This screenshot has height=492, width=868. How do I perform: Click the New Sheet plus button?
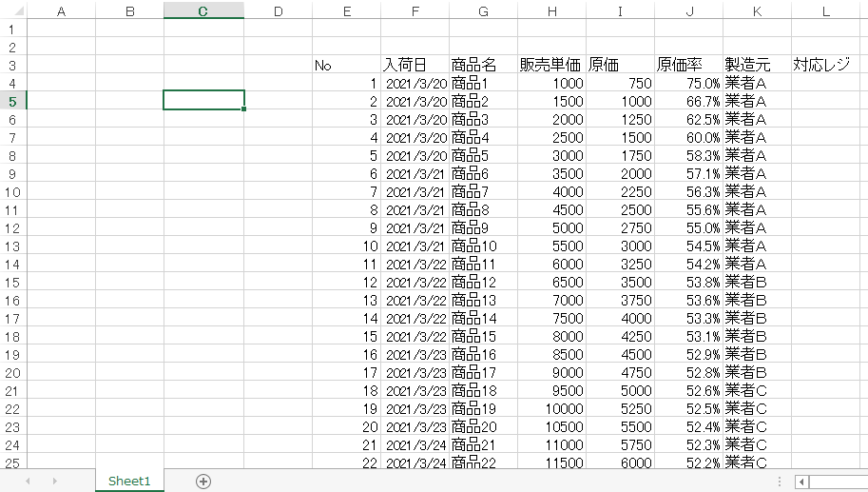[x=203, y=482]
